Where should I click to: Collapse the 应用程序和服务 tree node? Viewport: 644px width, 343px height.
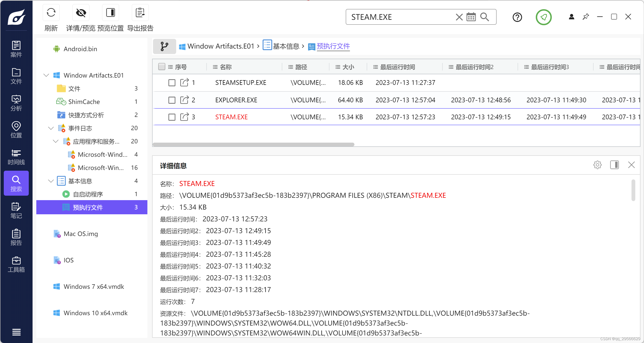(x=56, y=141)
